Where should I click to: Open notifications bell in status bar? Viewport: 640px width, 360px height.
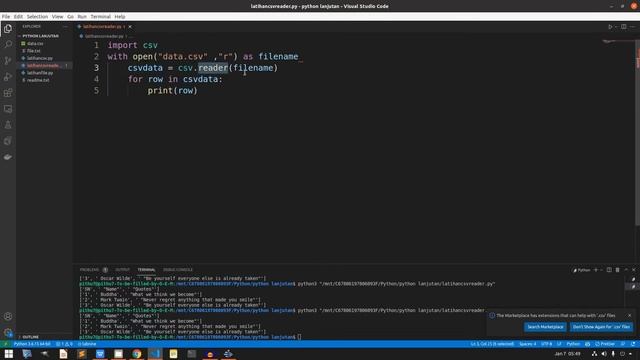coord(633,344)
